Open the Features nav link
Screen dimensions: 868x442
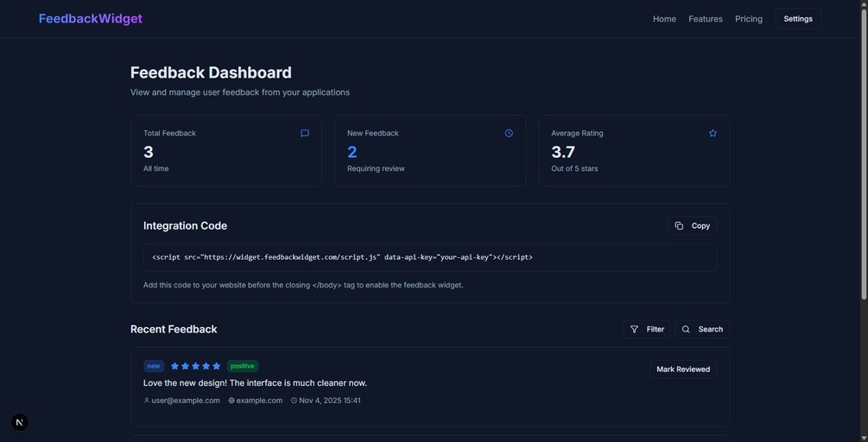[706, 19]
